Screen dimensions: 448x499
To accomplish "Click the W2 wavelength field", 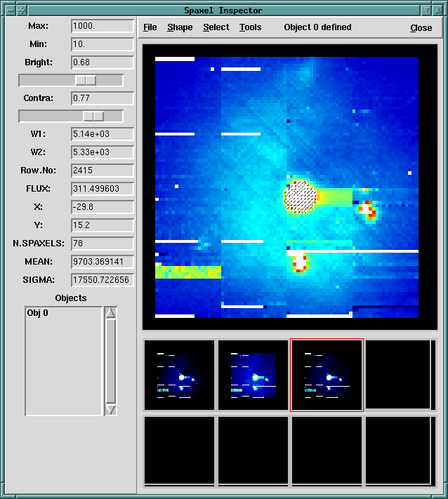I will tap(103, 152).
